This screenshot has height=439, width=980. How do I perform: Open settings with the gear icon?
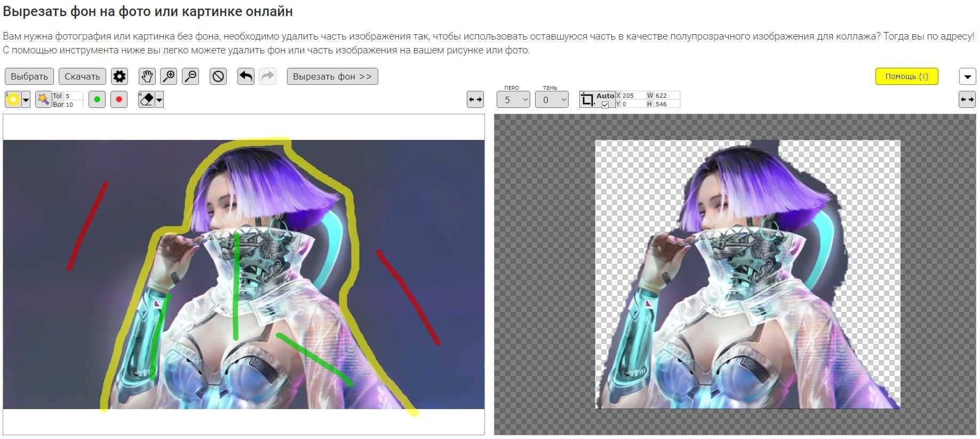click(119, 76)
